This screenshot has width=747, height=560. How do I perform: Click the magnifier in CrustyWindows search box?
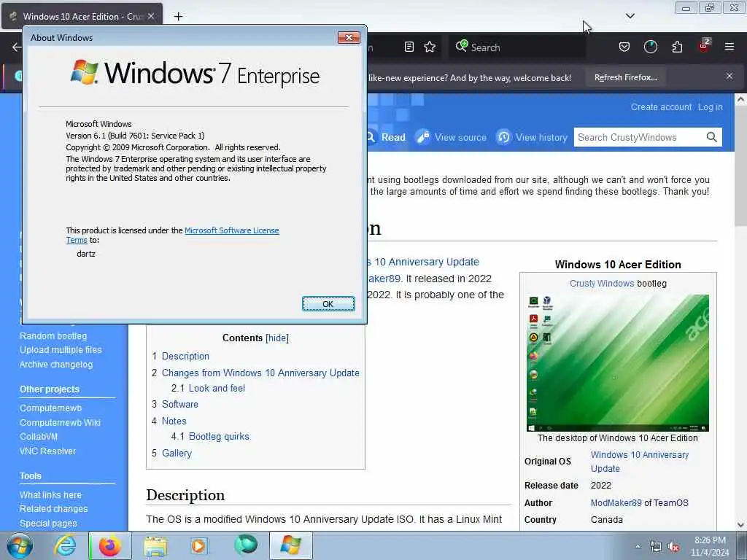tap(712, 137)
